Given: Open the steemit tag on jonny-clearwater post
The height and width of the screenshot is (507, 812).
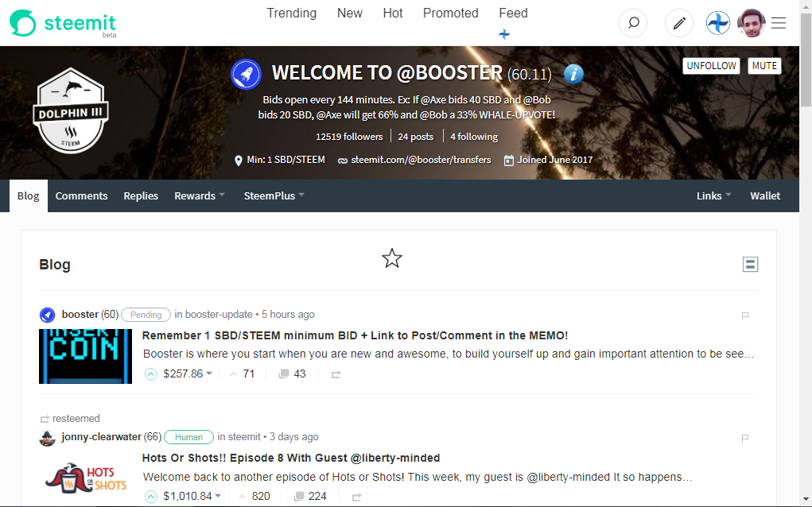Looking at the screenshot, I should [244, 436].
